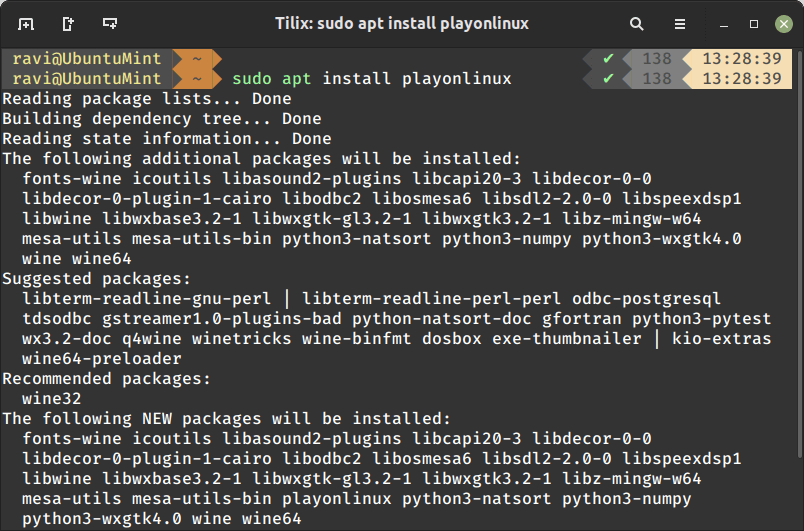This screenshot has width=804, height=531.
Task: Click 'wine64-preloader' package name
Action: (102, 358)
